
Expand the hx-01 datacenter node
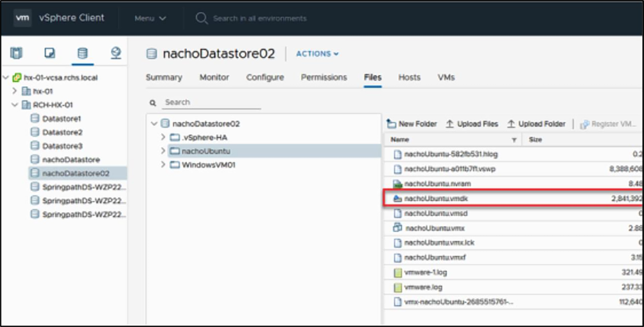(15, 91)
